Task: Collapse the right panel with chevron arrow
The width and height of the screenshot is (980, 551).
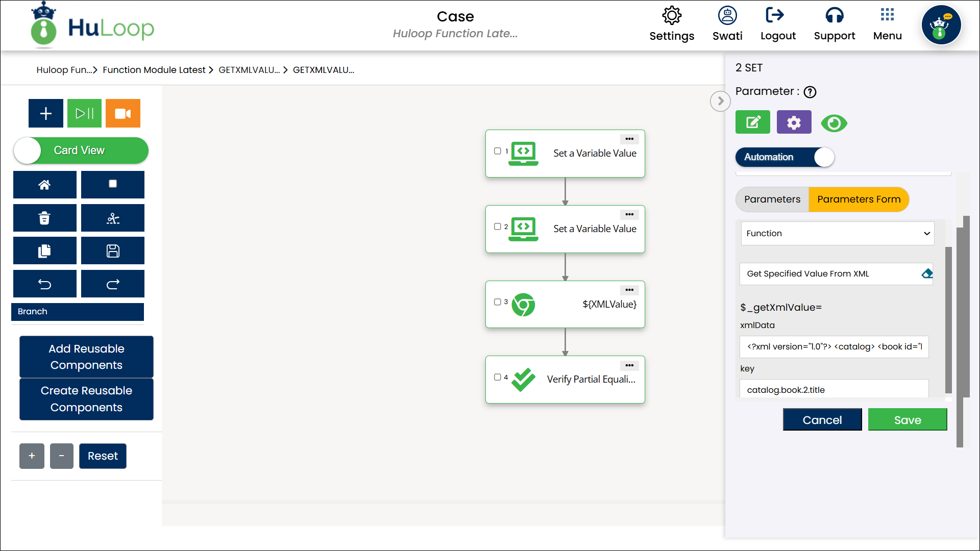Action: click(720, 101)
